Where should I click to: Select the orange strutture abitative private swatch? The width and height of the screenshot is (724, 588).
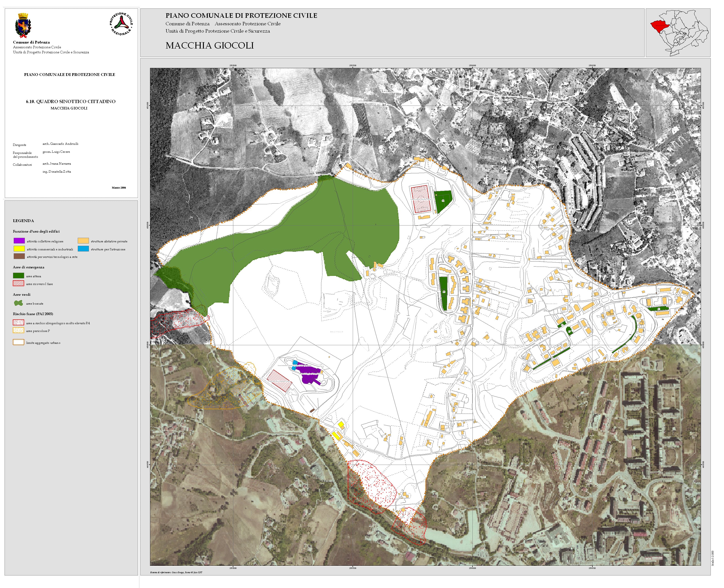83,241
